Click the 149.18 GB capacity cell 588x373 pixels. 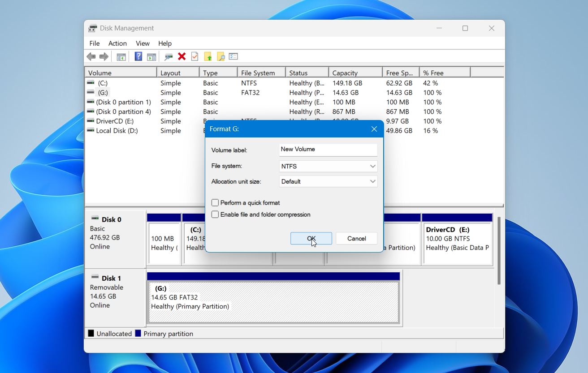point(347,83)
